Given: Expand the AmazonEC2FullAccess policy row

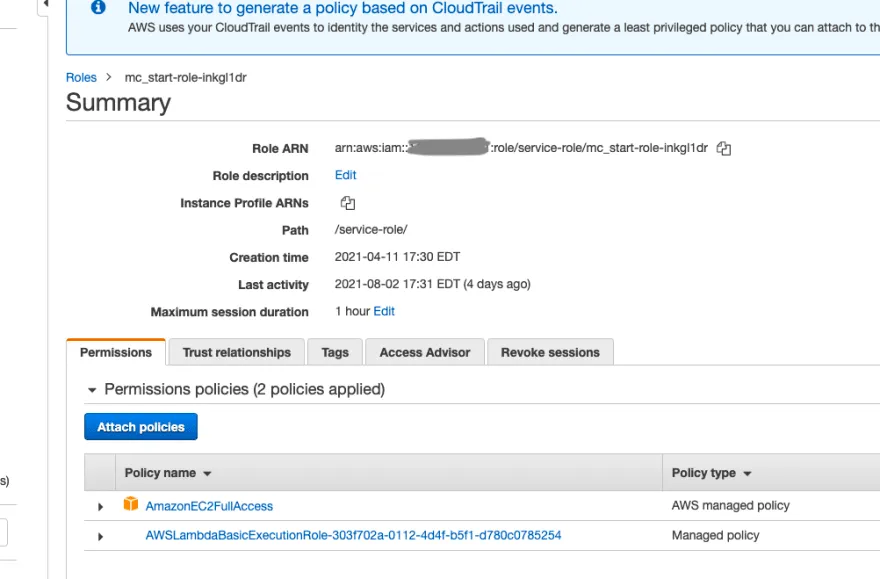Looking at the screenshot, I should tap(100, 507).
